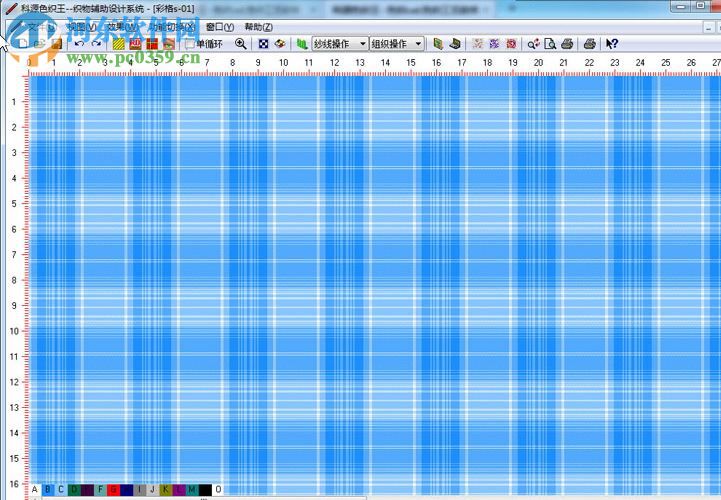This screenshot has height=500, width=721.
Task: Click the find and replace colors icon
Action: pos(533,44)
